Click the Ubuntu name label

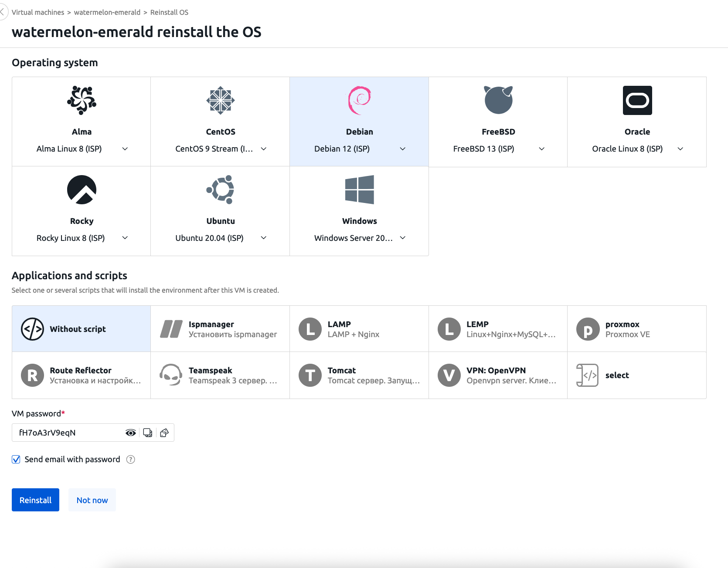221,221
